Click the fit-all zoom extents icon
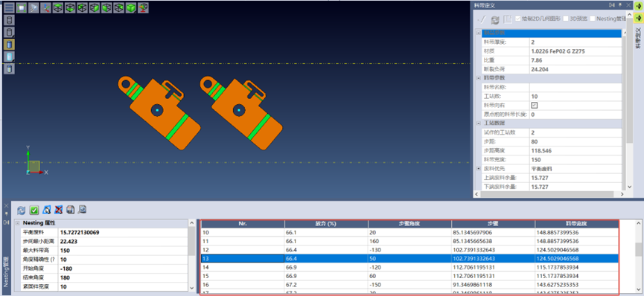This screenshot has width=644, height=296. [22, 7]
